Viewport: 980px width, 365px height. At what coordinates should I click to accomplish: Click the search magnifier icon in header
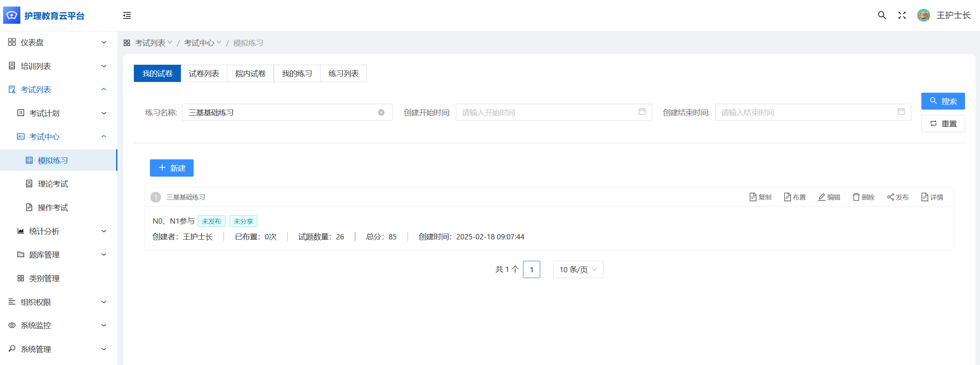[882, 15]
